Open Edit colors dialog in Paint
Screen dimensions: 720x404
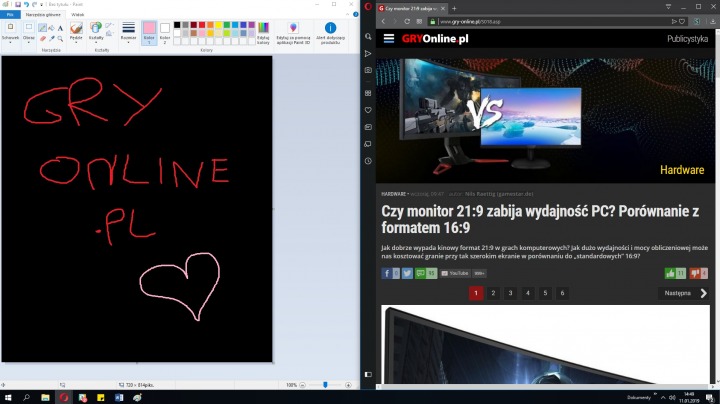point(263,33)
